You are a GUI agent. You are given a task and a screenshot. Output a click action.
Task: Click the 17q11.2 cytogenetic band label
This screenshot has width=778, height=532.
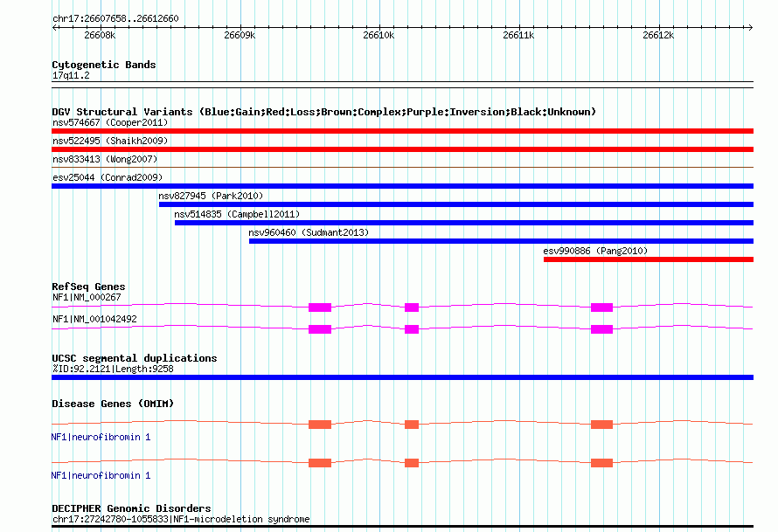pyautogui.click(x=71, y=75)
